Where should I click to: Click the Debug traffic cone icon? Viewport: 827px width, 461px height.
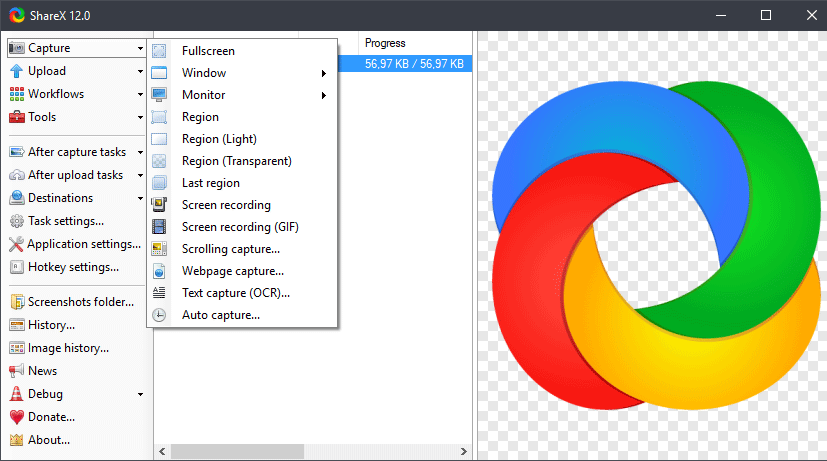[17, 394]
